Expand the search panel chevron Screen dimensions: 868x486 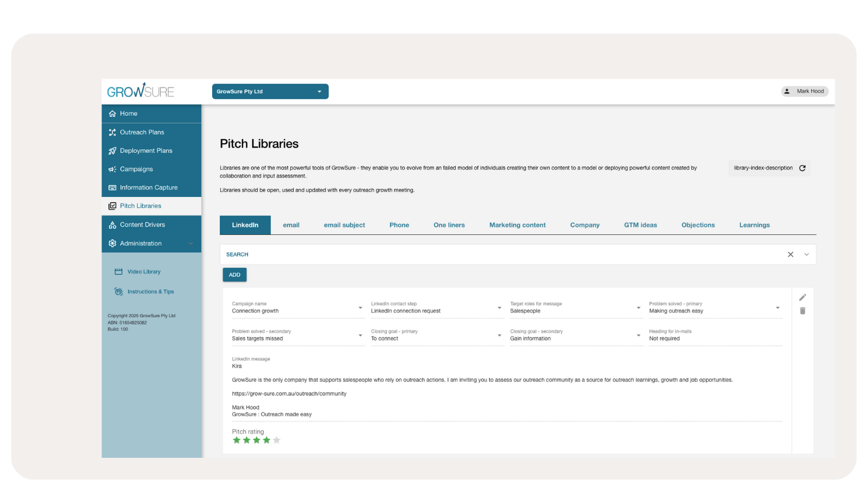(807, 254)
